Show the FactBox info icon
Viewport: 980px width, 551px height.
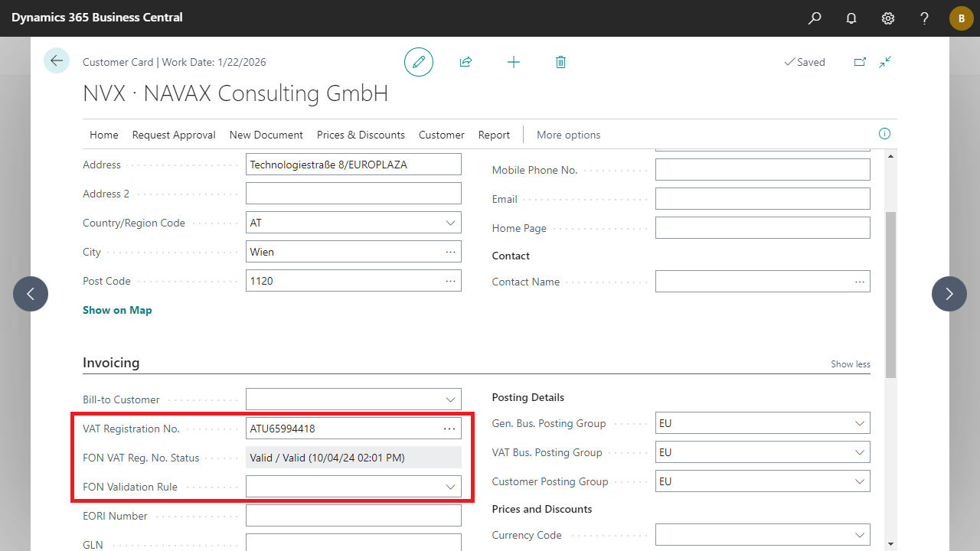[884, 134]
